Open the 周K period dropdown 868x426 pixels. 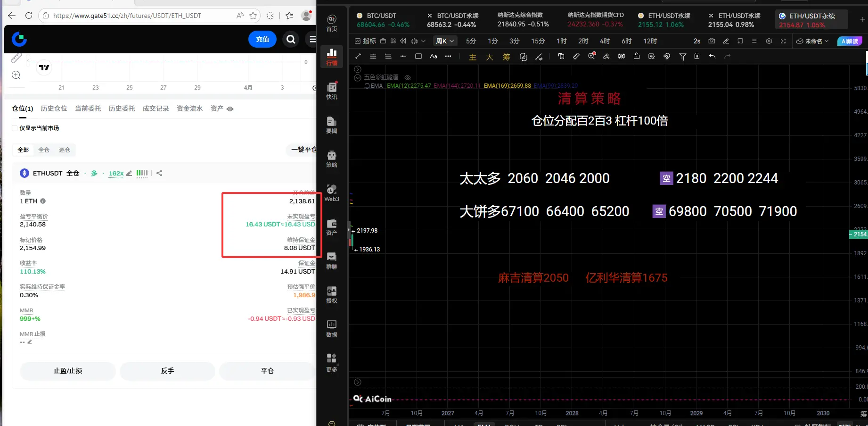pyautogui.click(x=445, y=41)
